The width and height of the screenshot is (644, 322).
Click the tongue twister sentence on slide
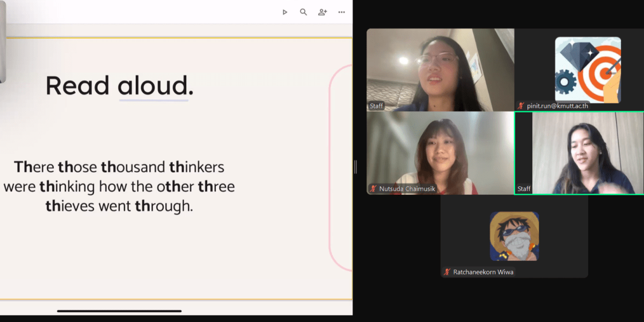coord(119,186)
